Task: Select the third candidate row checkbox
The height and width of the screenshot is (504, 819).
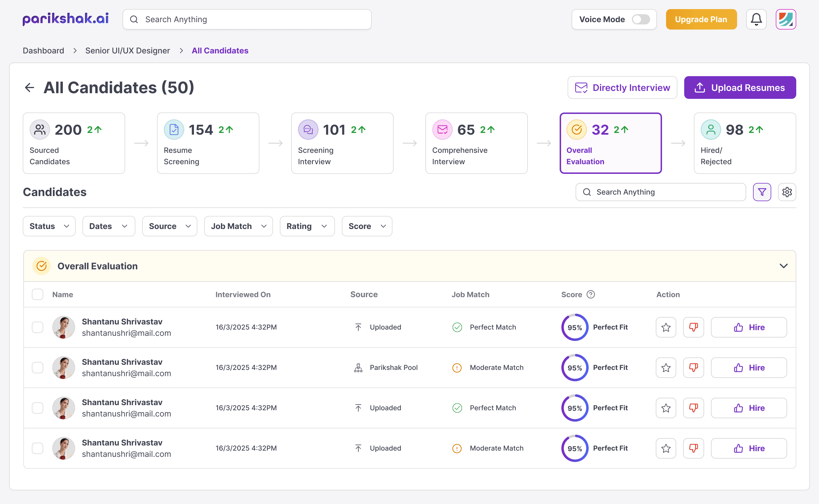Action: pyautogui.click(x=37, y=408)
